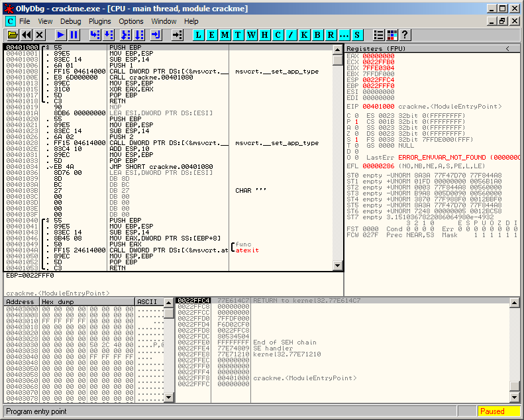Viewport: 524px width, 420px height.
Task: Open the View menu
Action: (45, 21)
